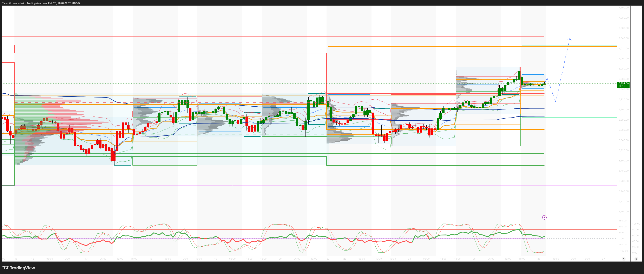Select date 27 on the time axis
644x274 pixels.
[604, 259]
